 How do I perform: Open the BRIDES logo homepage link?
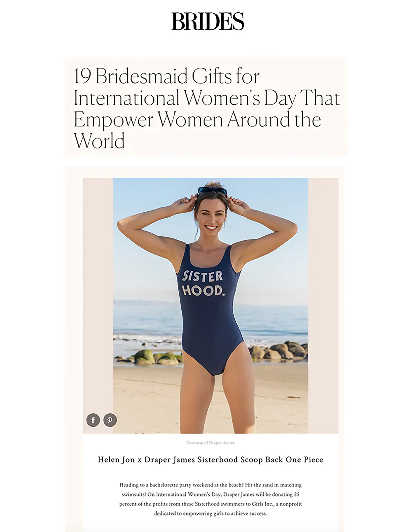click(208, 21)
